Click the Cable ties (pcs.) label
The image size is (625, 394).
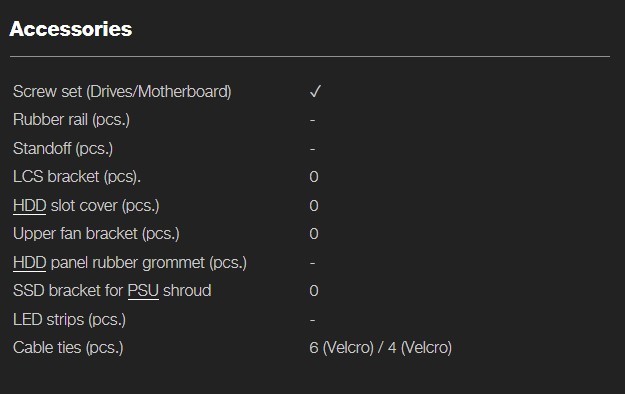tap(68, 348)
